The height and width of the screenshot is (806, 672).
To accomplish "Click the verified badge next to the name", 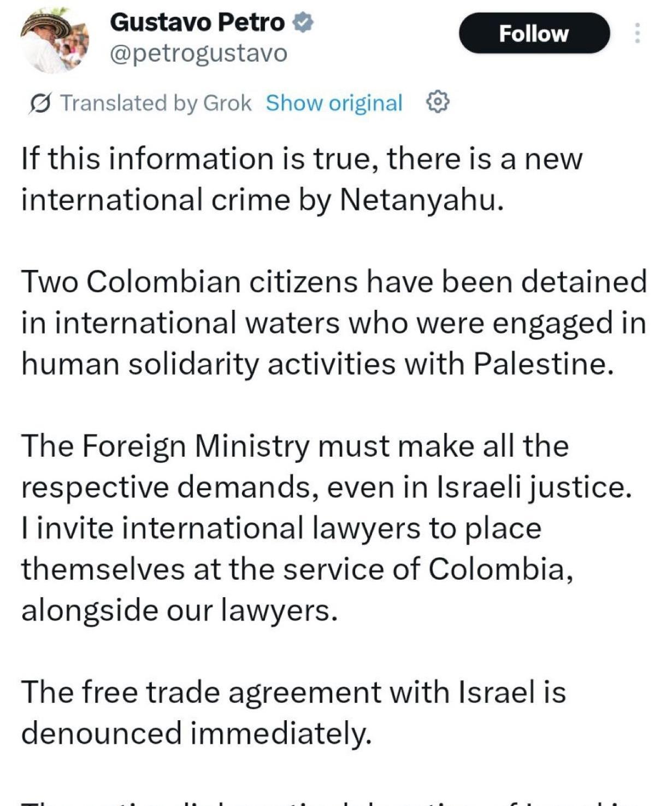I will coord(302,23).
